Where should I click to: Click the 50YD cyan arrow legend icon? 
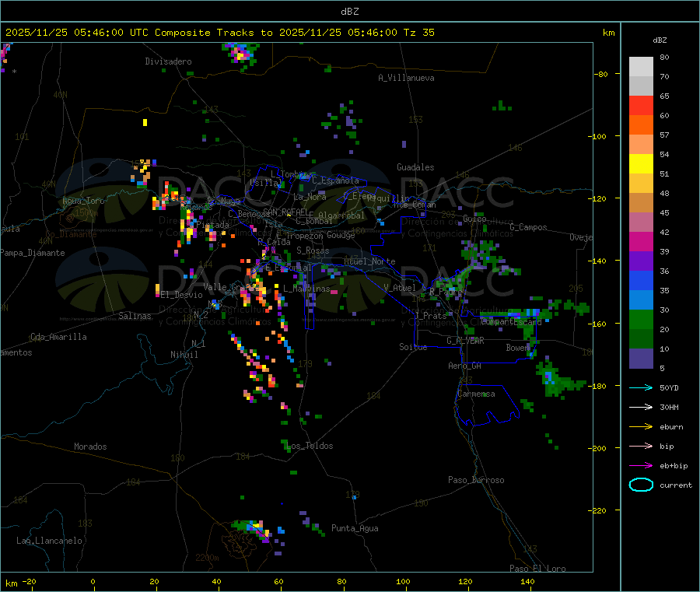tap(641, 387)
